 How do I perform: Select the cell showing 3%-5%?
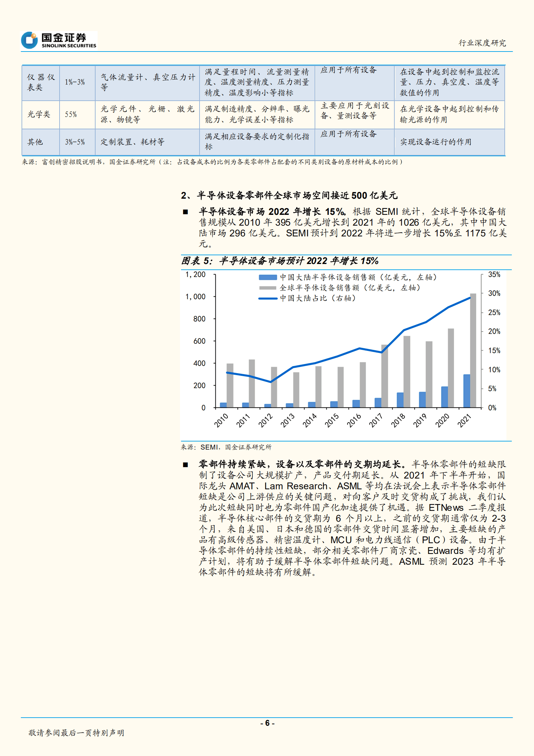77,142
